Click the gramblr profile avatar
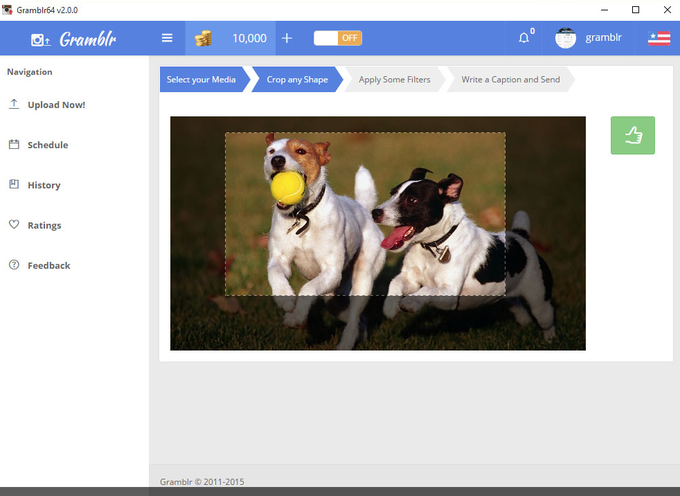 coord(566,38)
